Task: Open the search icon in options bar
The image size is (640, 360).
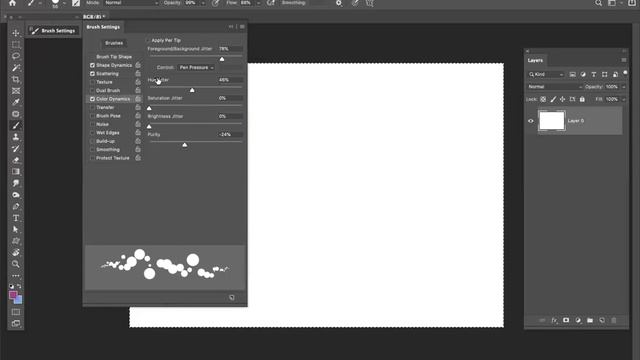Action: click(598, 3)
